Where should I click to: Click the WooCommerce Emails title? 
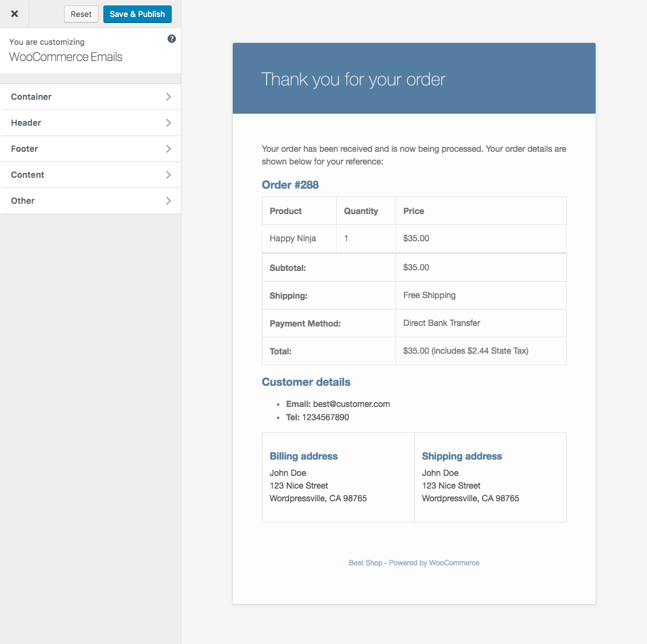pyautogui.click(x=66, y=57)
